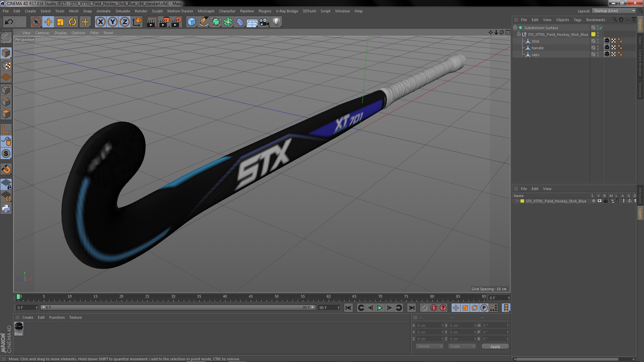
Task: Click the X position input field
Action: pos(429,325)
